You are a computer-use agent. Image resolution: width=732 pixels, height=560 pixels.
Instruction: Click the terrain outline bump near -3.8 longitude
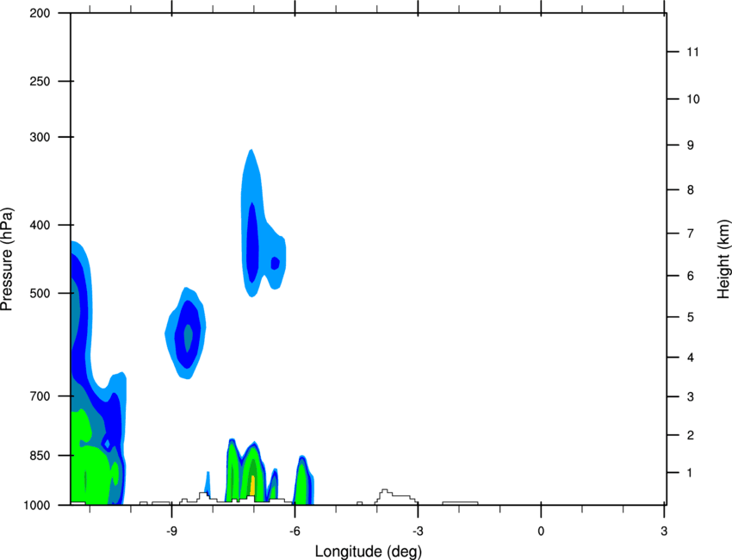[x=396, y=497]
